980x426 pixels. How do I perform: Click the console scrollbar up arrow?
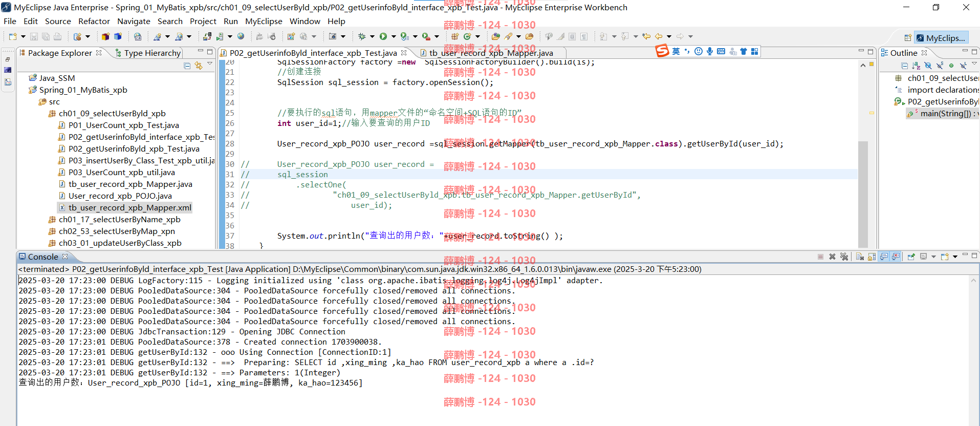pos(974,281)
